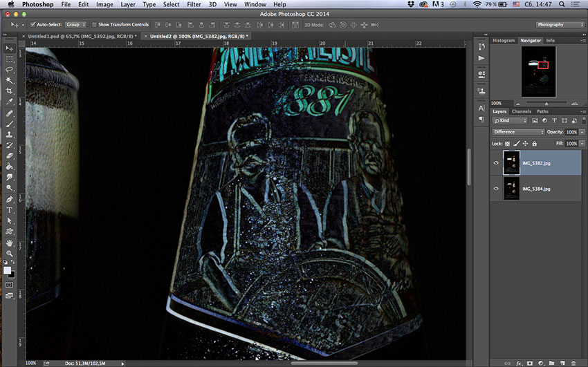Switch to the Channels tab
This screenshot has height=367, width=588.
[522, 111]
